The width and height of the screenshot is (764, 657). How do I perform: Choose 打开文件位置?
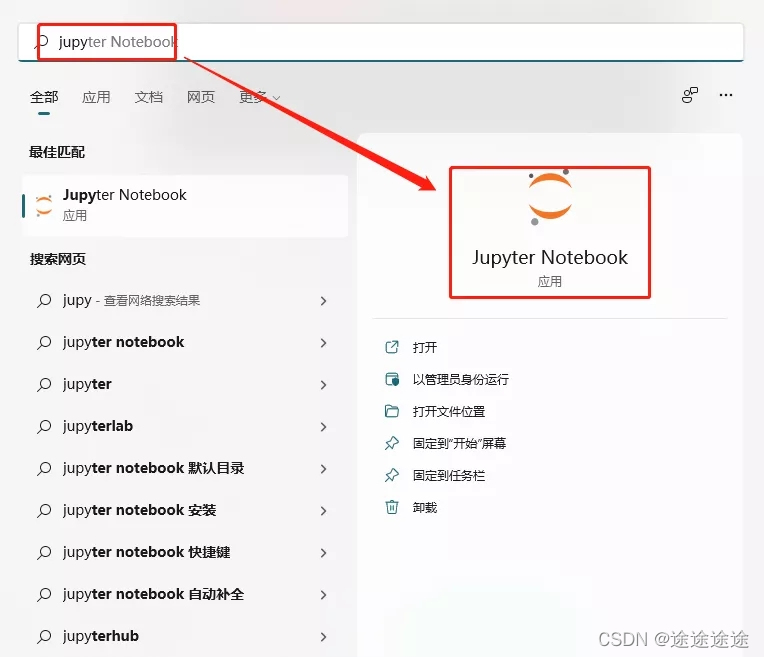coord(448,411)
